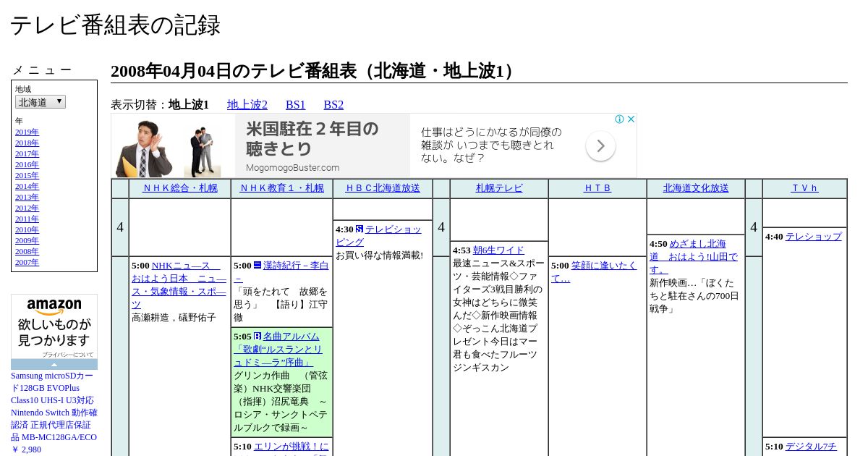Open the ＮＨＫ総合・札幌 channel header link
The height and width of the screenshot is (456, 868).
[179, 188]
